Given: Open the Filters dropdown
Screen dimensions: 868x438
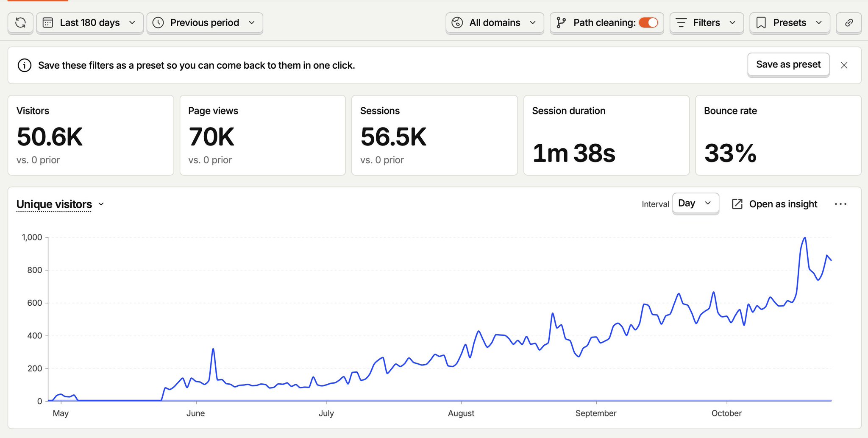Looking at the screenshot, I should coord(707,23).
